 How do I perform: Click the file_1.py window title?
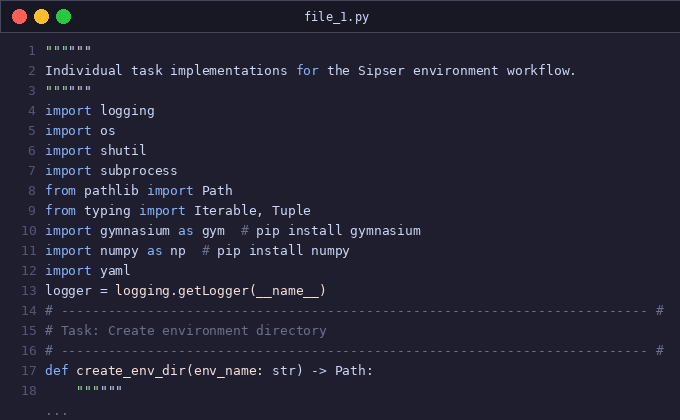coord(337,17)
